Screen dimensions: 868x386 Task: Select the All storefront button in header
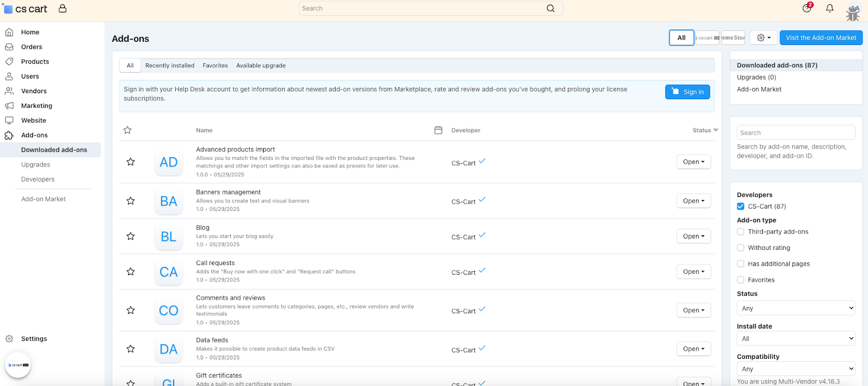tap(681, 37)
